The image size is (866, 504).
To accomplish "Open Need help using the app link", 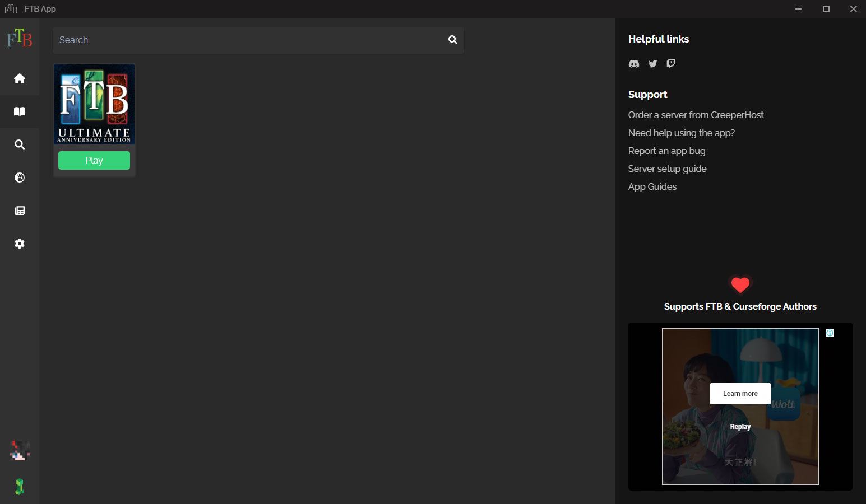I will [x=682, y=133].
